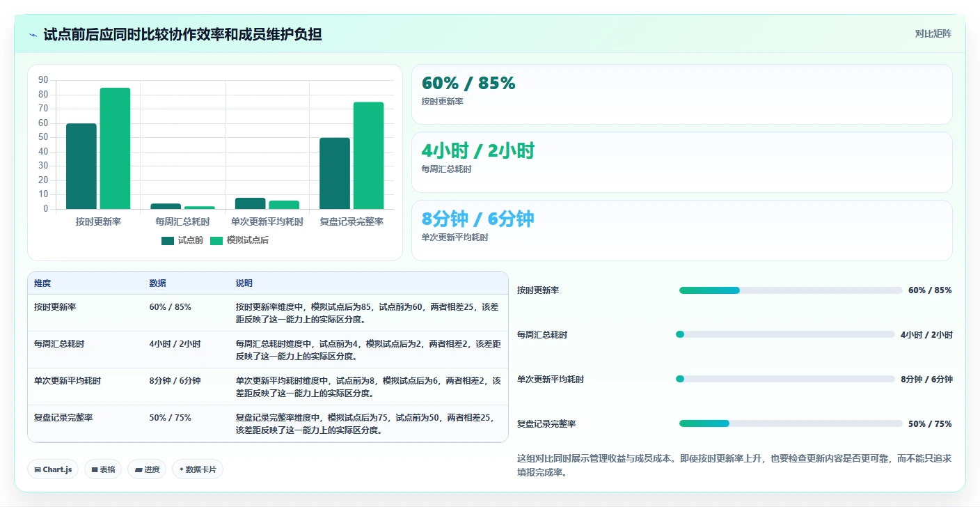Viewport: 980px width, 507px height.
Task: Click the 按时更新率 label in progress list
Action: coord(538,290)
